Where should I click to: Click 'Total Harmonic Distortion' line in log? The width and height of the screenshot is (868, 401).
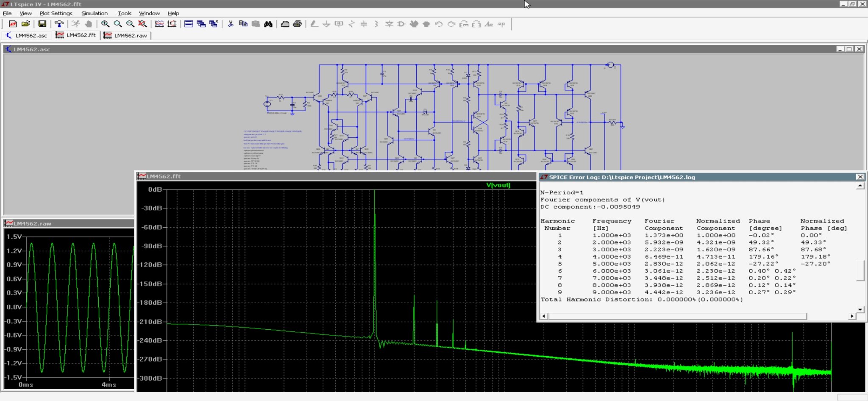click(642, 299)
